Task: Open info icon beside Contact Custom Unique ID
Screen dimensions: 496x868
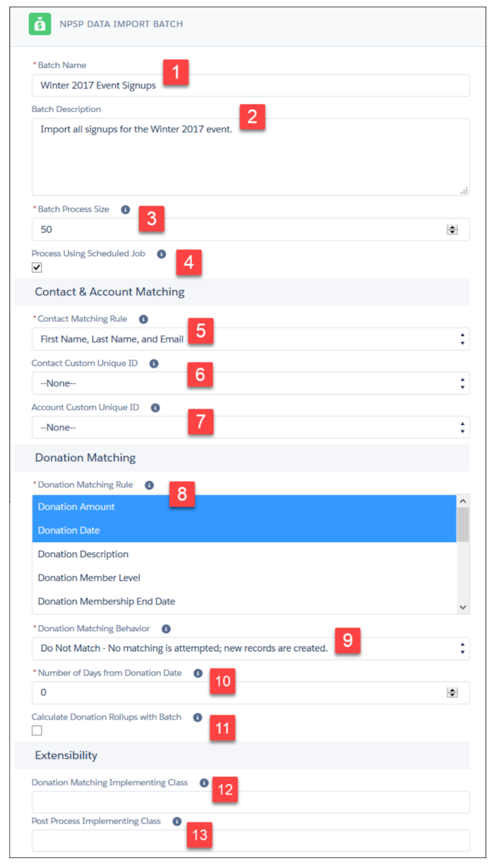Action: coord(154,364)
